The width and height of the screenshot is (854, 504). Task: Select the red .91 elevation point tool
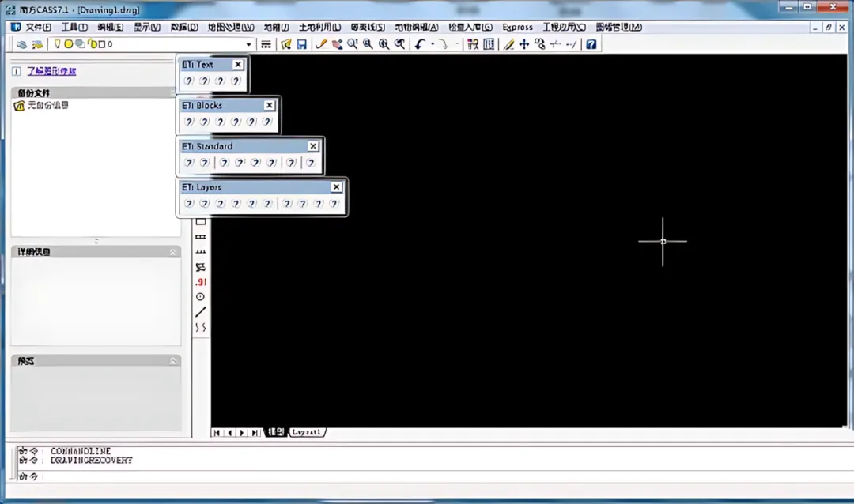point(200,282)
